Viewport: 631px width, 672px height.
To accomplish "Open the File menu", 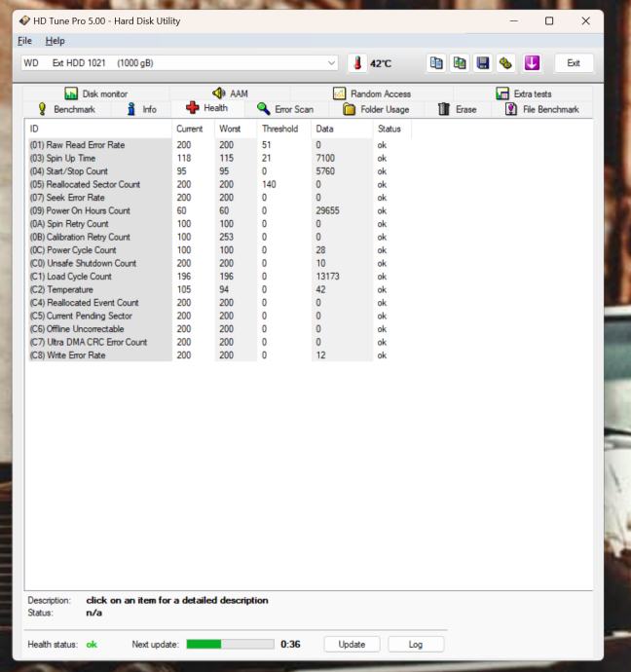I will [24, 41].
